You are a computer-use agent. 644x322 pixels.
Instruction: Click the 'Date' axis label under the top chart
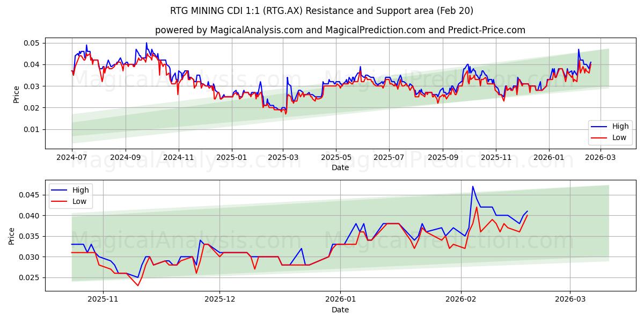pyautogui.click(x=340, y=167)
